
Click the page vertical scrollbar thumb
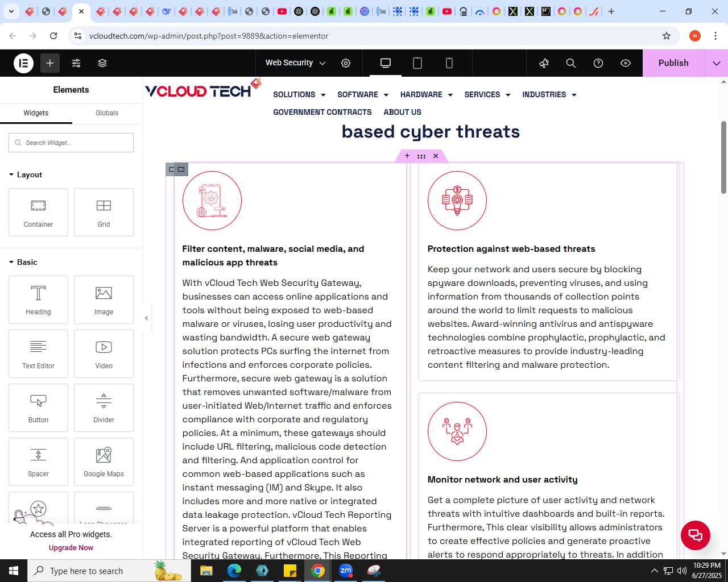(x=723, y=157)
